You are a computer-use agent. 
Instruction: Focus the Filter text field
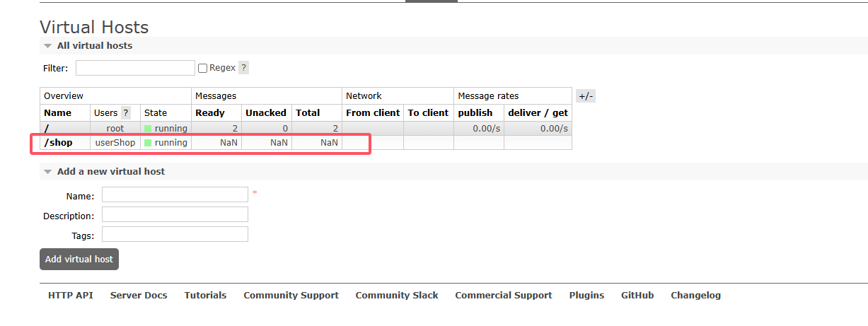(x=135, y=68)
